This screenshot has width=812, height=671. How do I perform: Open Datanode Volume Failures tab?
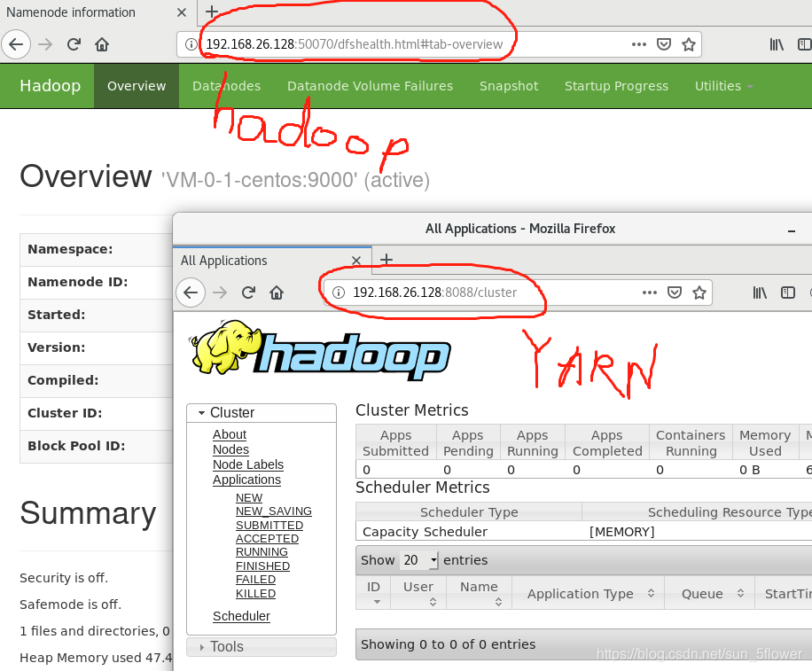click(371, 86)
